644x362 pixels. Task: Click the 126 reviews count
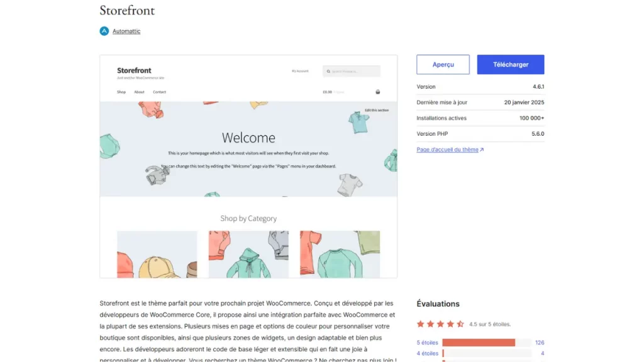[x=539, y=343]
